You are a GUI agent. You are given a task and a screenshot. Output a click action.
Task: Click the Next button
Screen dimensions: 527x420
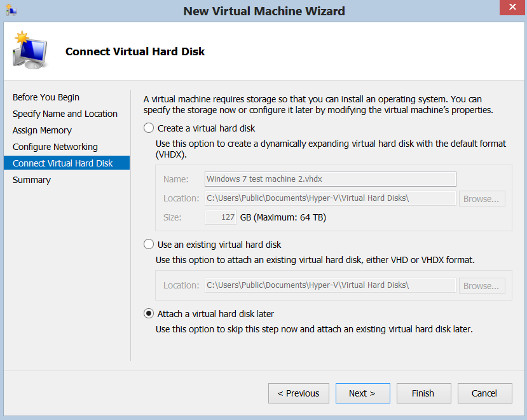362,393
